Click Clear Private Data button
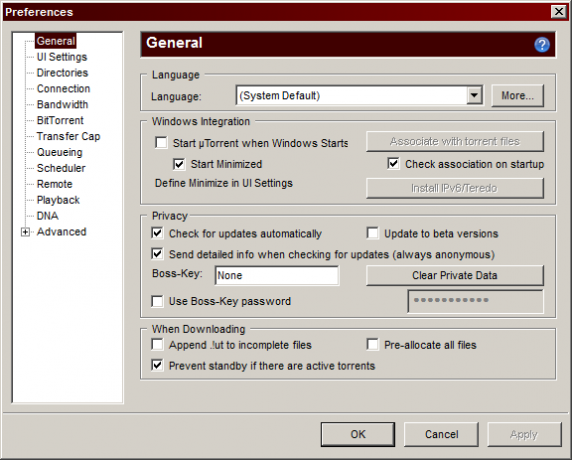This screenshot has height=460, width=572. [455, 275]
